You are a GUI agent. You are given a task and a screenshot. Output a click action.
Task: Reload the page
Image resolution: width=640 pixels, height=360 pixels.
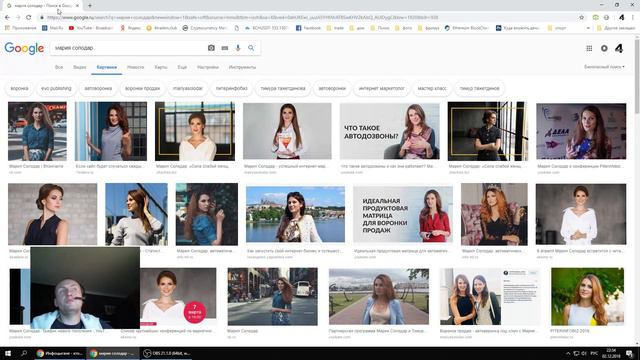click(29, 18)
